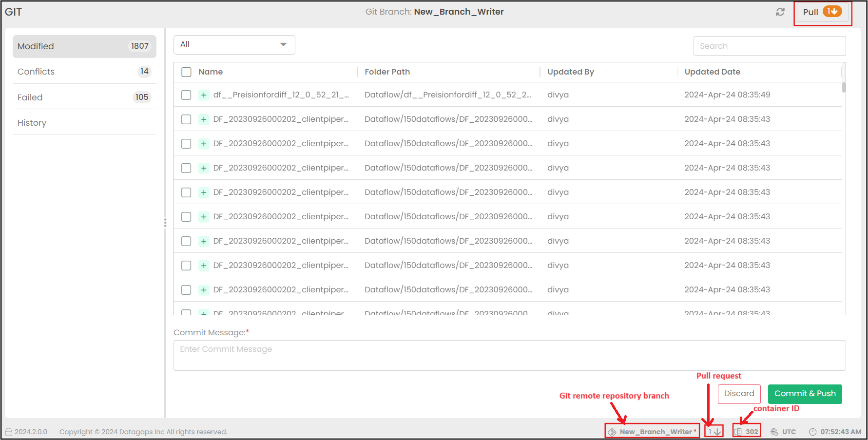The width and height of the screenshot is (868, 440).
Task: Select the second row DF_20230926000202 checkbox
Action: coord(186,119)
